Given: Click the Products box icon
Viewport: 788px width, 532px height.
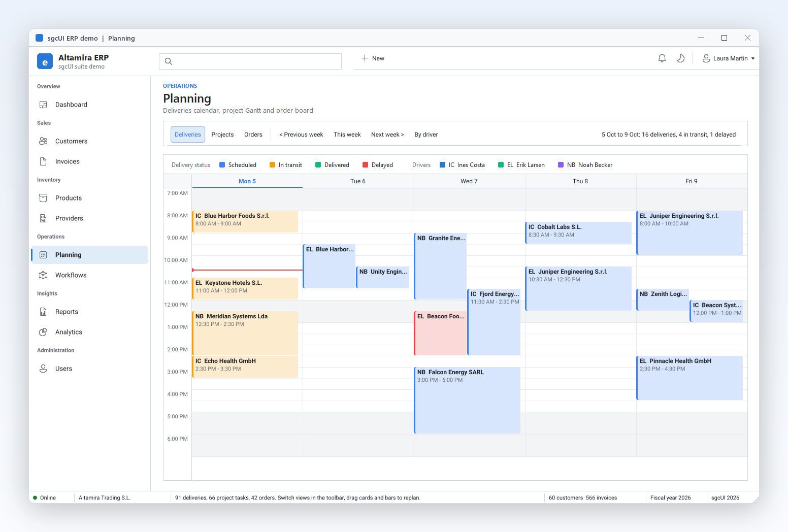Looking at the screenshot, I should tap(43, 198).
